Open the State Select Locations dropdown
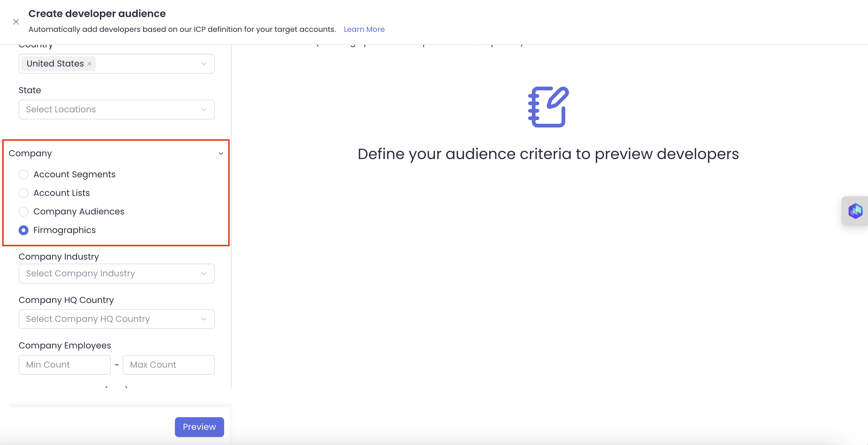The height and width of the screenshot is (445, 868). 116,110
